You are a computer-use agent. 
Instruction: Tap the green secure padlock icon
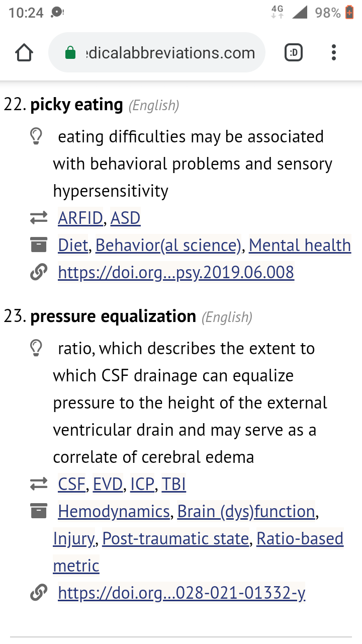[70, 53]
